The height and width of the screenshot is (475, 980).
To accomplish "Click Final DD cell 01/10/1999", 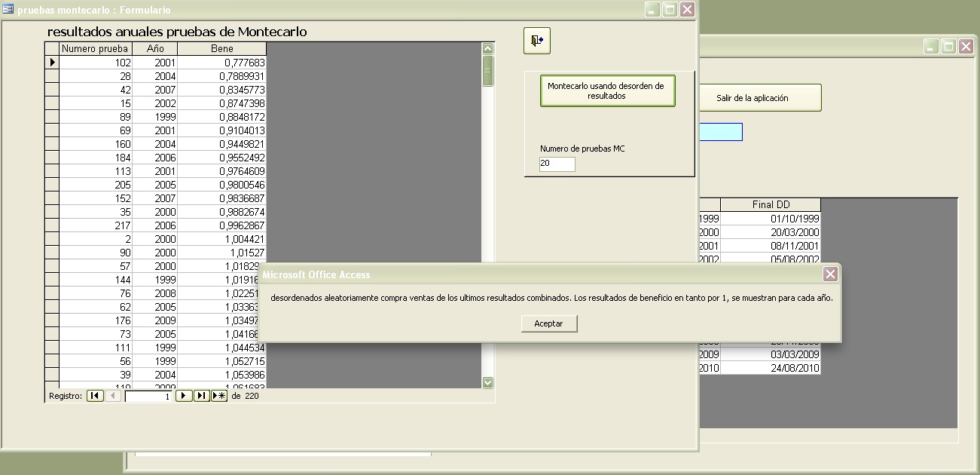I will coord(771,219).
